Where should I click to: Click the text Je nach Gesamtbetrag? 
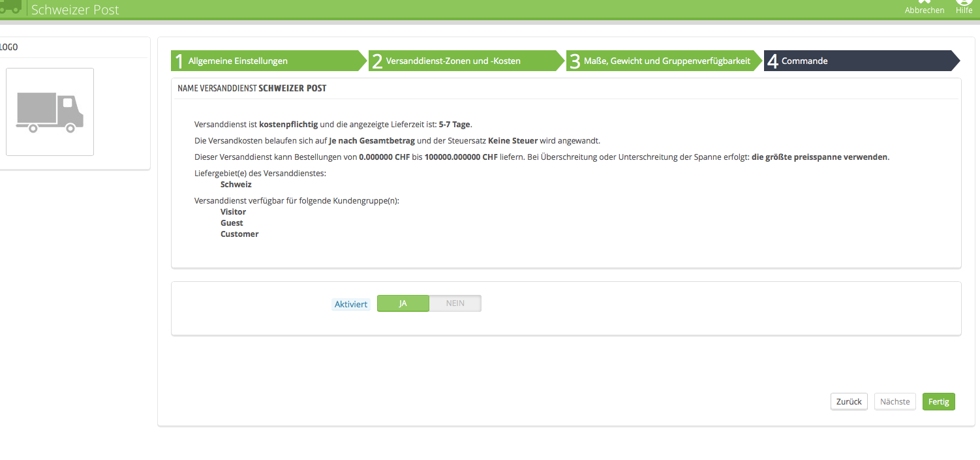(372, 140)
